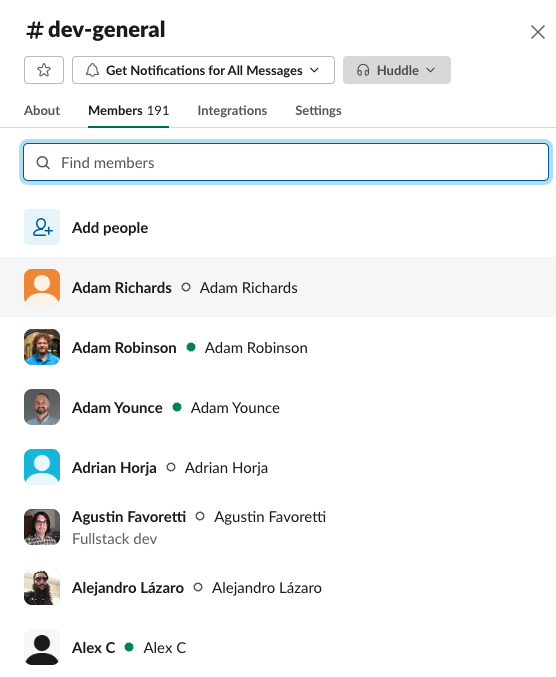Select the Members 191 tab
Viewport: 556px width, 677px height.
128,111
